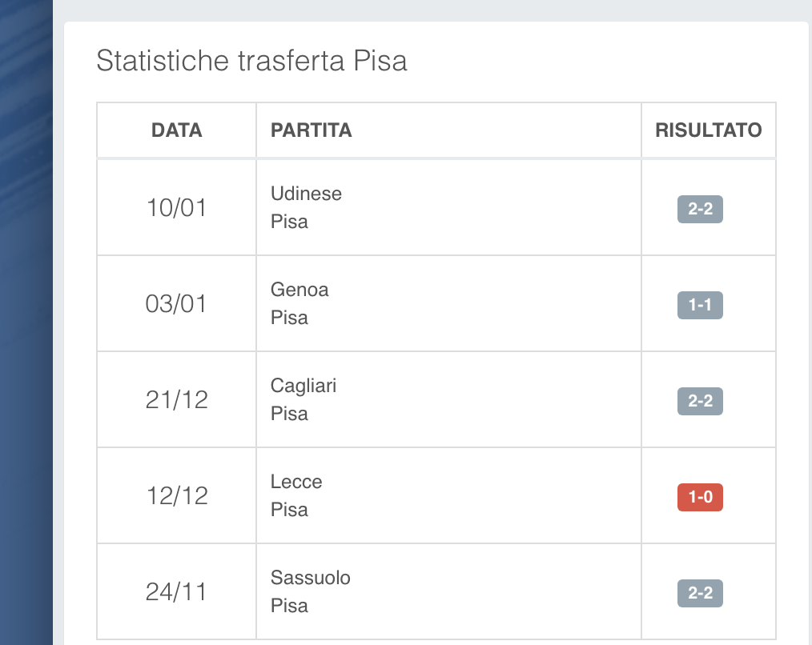The width and height of the screenshot is (812, 645).
Task: Select the Lecce team name
Action: (296, 482)
